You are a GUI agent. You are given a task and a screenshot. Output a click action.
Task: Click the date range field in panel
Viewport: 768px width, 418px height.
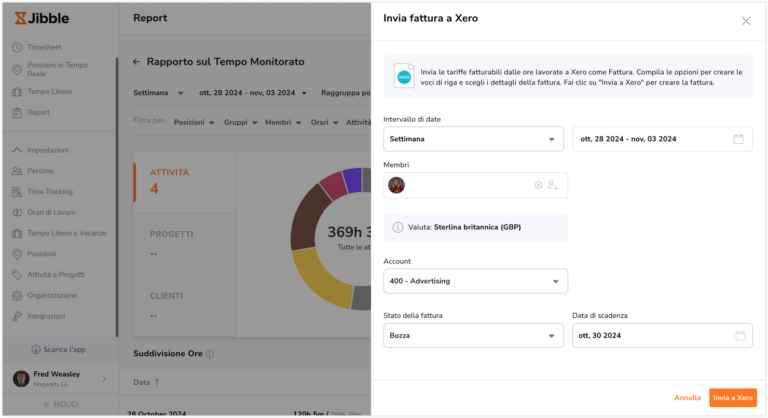662,139
